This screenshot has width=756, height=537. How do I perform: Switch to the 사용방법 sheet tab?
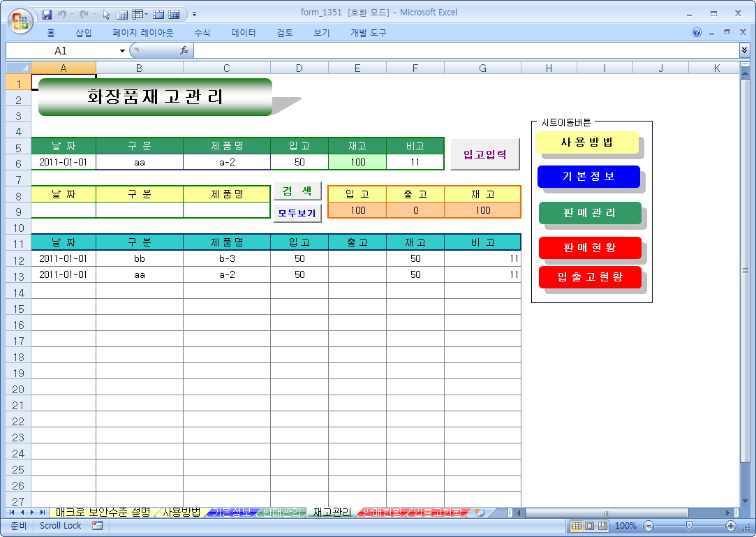[x=181, y=513]
